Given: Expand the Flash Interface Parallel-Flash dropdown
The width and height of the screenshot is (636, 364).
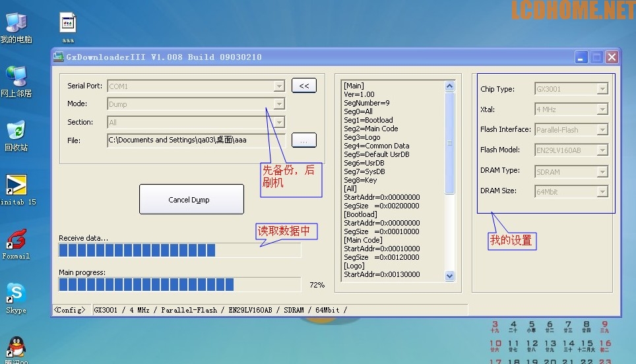Looking at the screenshot, I should tap(602, 130).
